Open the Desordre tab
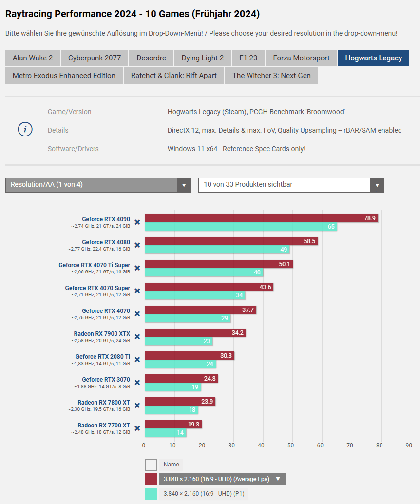Image resolution: width=420 pixels, height=504 pixels. pos(152,58)
